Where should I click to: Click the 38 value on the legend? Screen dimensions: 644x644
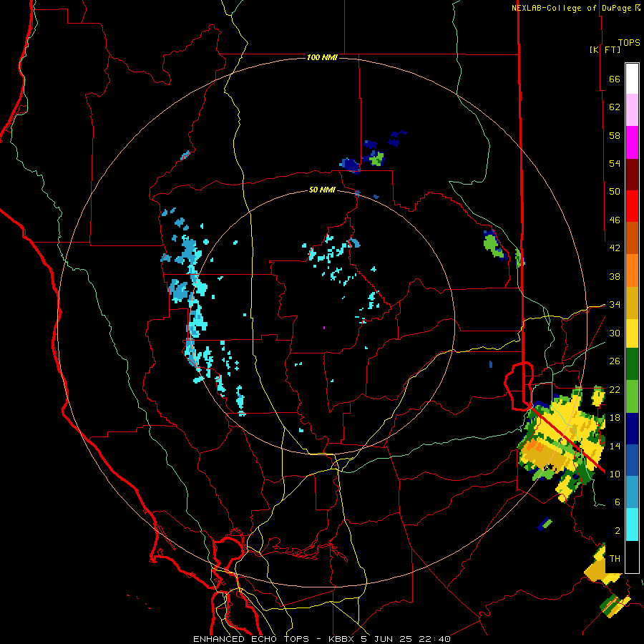pyautogui.click(x=615, y=276)
